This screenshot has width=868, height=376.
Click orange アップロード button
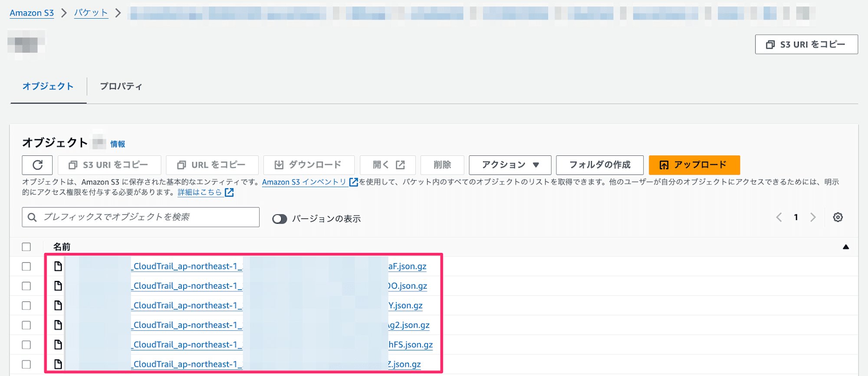pyautogui.click(x=694, y=165)
